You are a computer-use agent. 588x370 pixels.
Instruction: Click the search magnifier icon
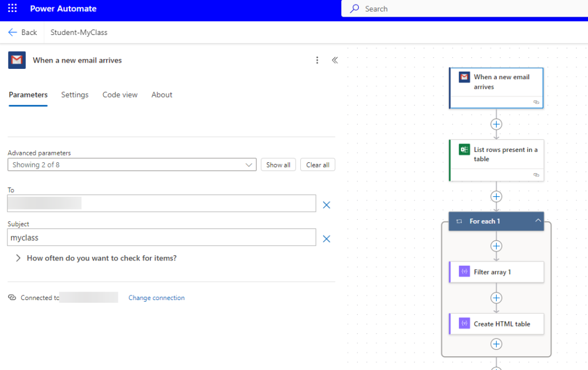click(x=354, y=9)
